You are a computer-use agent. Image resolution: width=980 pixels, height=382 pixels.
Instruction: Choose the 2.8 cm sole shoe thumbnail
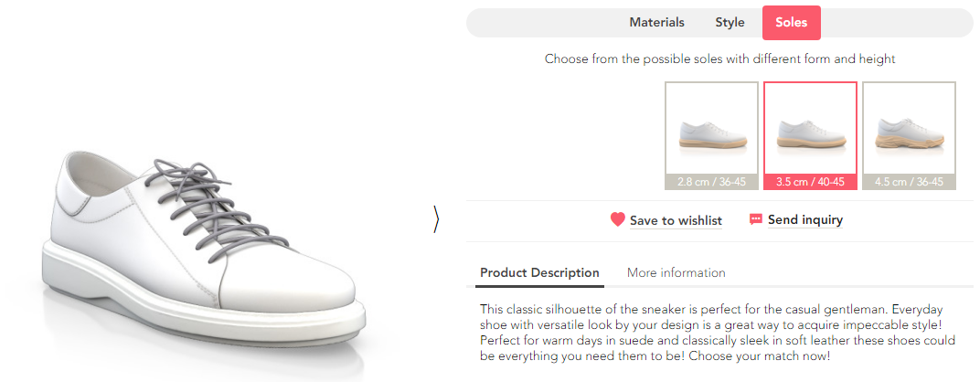pos(711,128)
